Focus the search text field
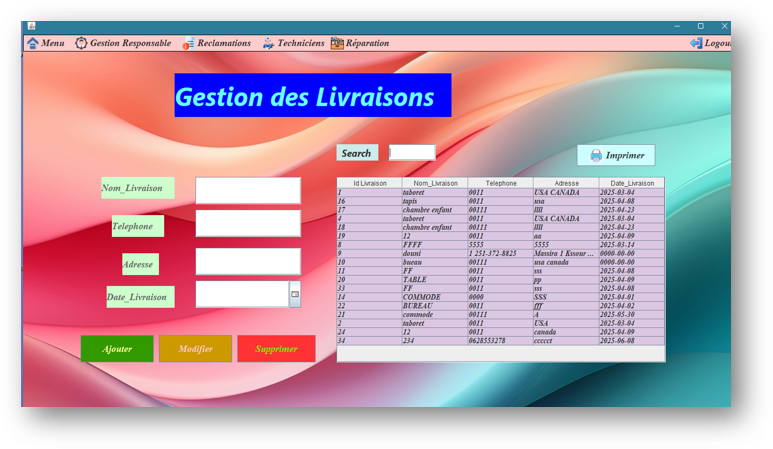 click(x=412, y=153)
